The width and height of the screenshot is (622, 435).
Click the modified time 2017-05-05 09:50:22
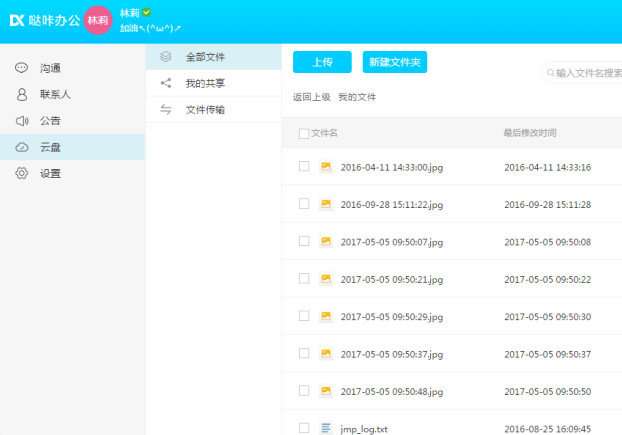pyautogui.click(x=547, y=279)
